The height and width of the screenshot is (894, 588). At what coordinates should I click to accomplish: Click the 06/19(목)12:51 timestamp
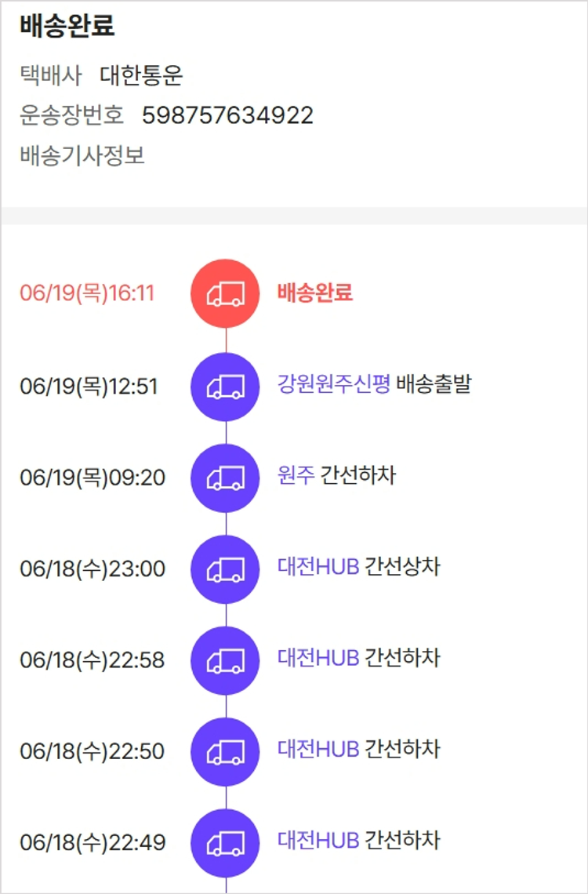[89, 387]
